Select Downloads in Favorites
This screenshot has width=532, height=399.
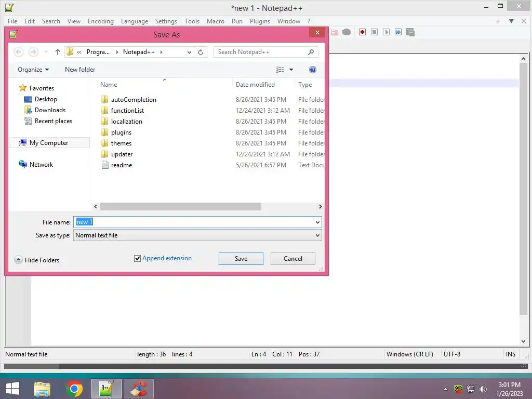pos(50,110)
